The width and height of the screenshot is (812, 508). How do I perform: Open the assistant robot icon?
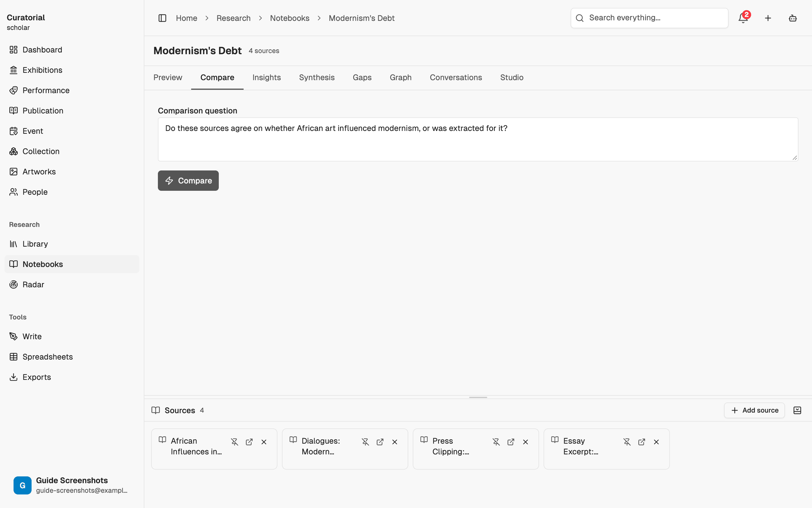coord(793,18)
